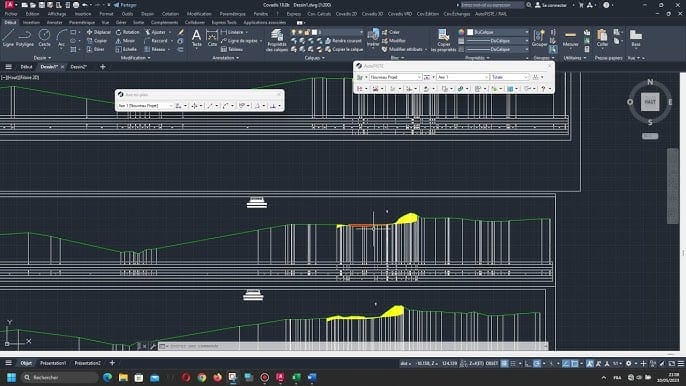Select the Ligne drawing tool
This screenshot has width=686, height=386.
pyautogui.click(x=8, y=38)
